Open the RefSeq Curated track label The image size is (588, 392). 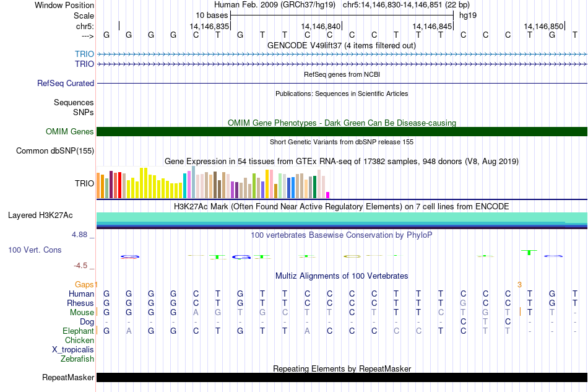(66, 83)
